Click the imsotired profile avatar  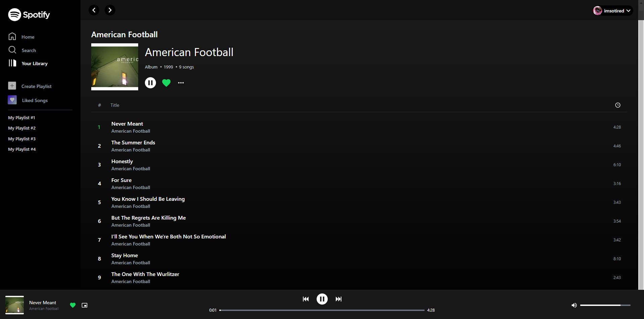tap(598, 11)
